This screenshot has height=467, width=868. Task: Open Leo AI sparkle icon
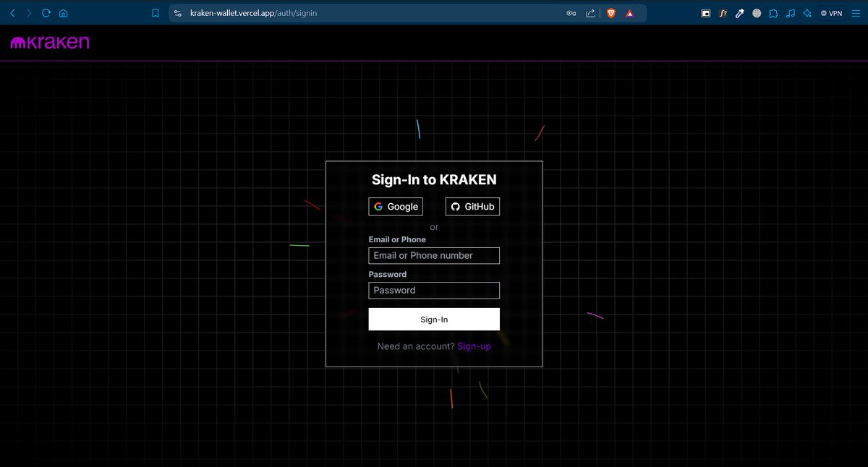pos(807,13)
